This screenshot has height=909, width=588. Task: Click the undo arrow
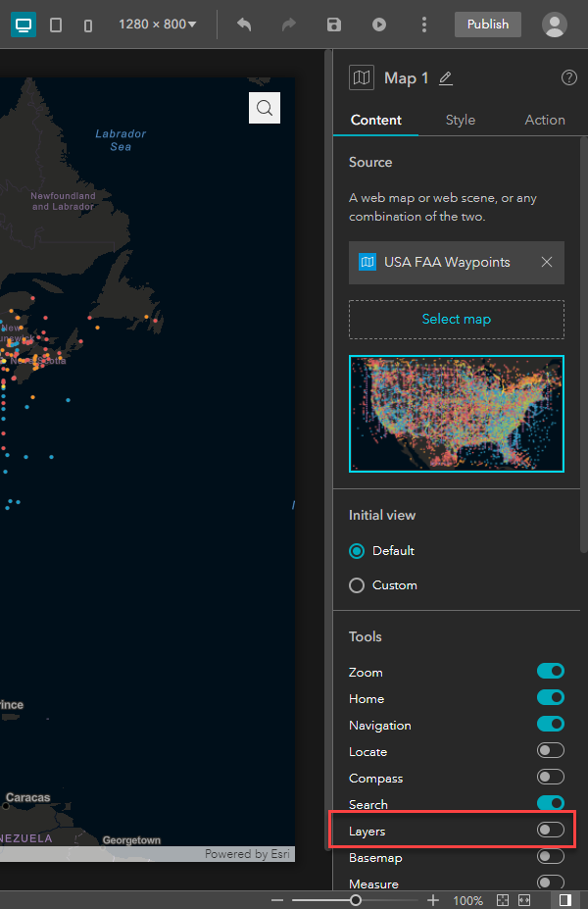tap(244, 25)
